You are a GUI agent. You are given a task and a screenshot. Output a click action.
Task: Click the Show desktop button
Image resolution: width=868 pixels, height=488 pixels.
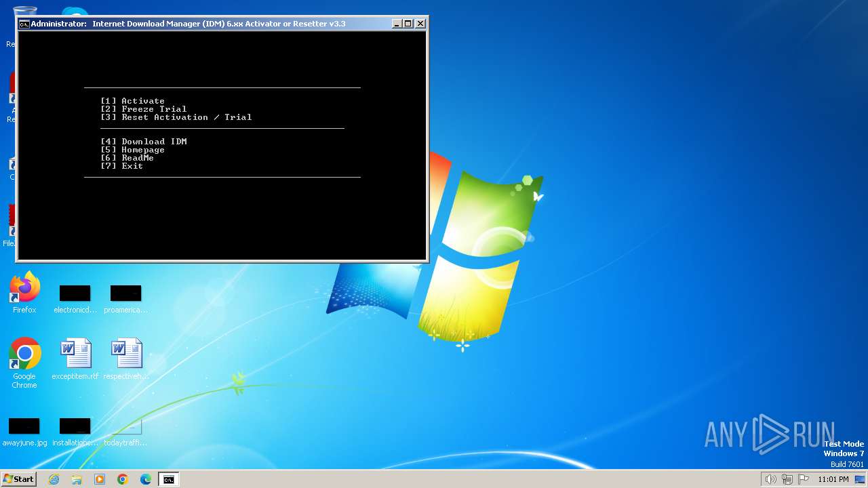click(860, 479)
